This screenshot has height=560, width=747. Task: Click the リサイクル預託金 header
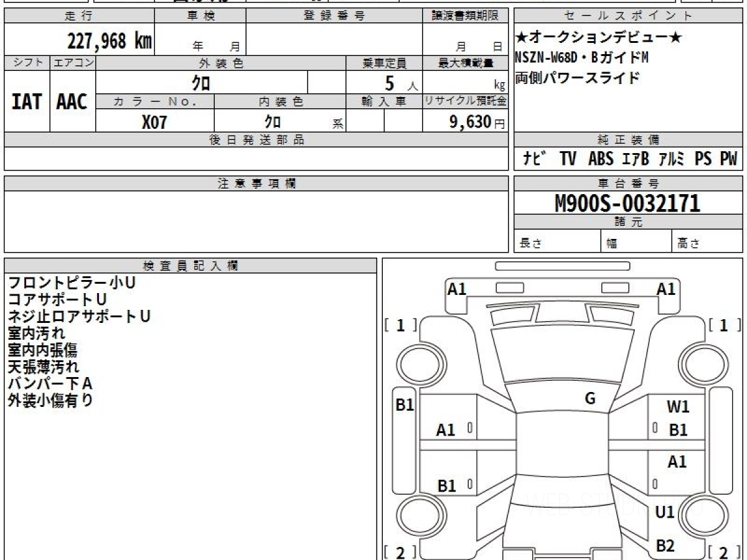(x=466, y=101)
